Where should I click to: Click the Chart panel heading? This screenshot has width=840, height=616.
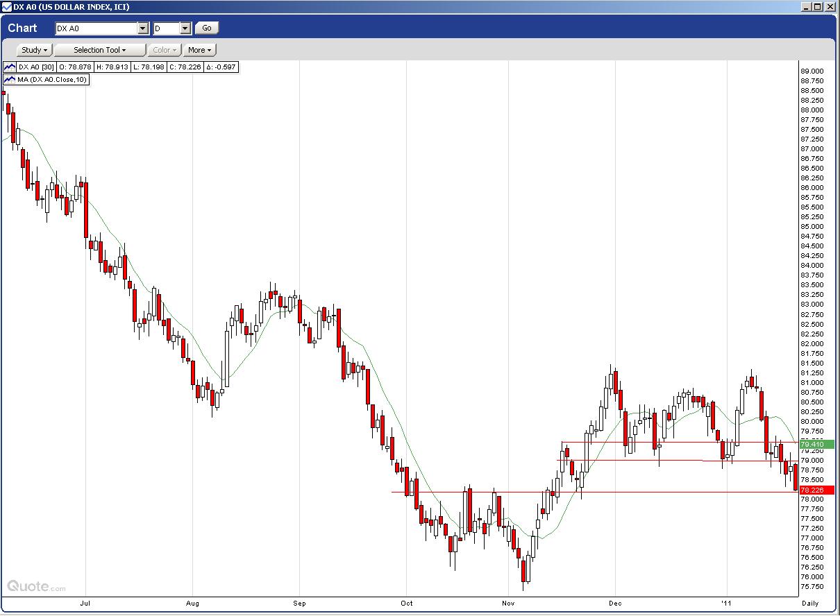23,28
